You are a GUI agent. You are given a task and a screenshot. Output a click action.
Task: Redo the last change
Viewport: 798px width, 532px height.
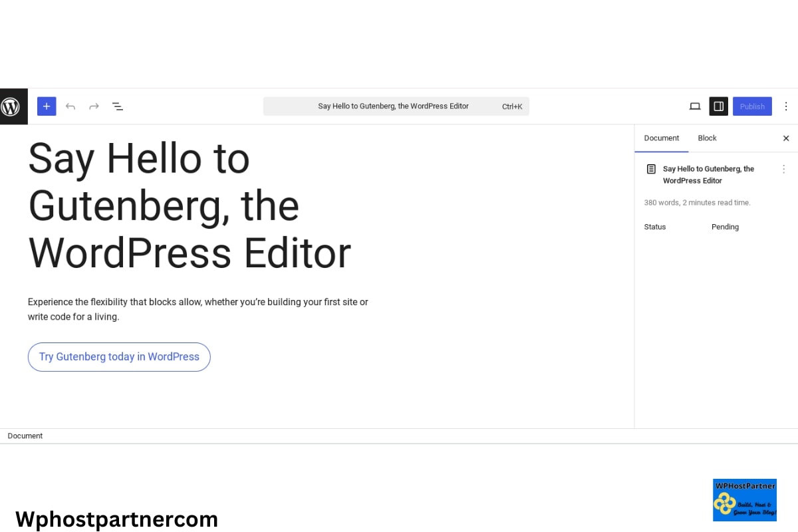click(x=94, y=106)
